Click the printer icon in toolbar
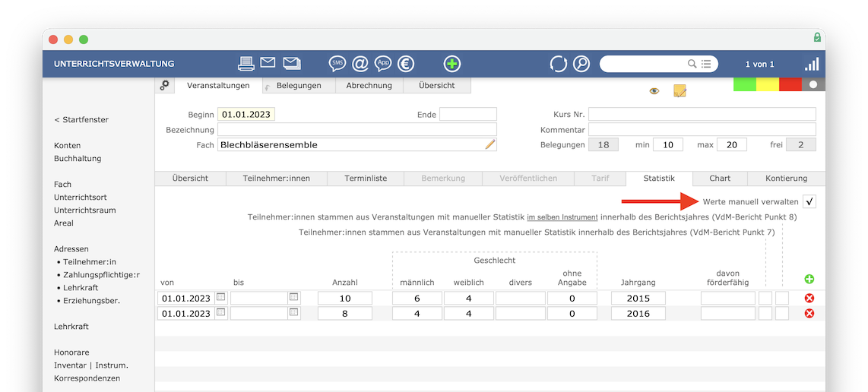 (246, 64)
